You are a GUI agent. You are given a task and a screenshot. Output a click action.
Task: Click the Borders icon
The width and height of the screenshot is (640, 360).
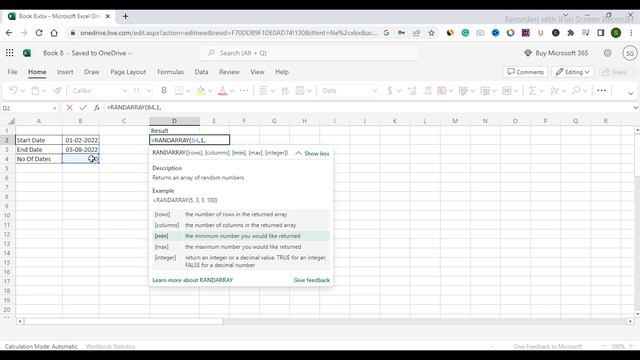click(x=179, y=91)
